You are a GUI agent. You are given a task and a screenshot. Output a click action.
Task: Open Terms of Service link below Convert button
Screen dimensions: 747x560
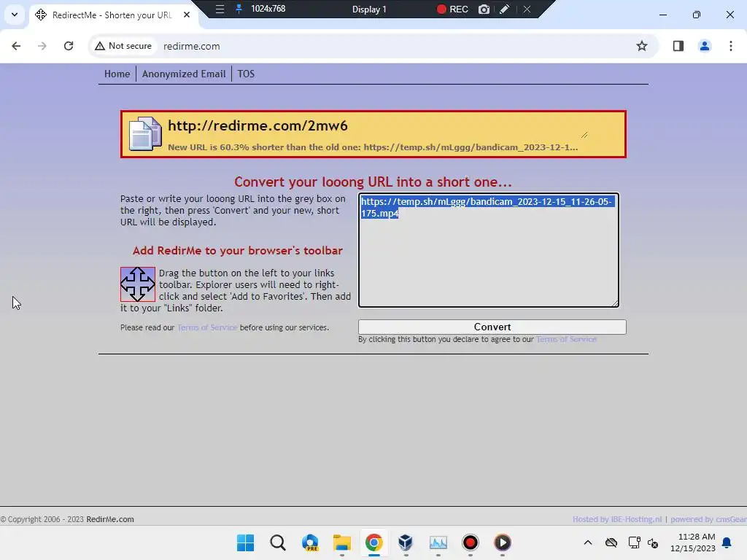[566, 339]
